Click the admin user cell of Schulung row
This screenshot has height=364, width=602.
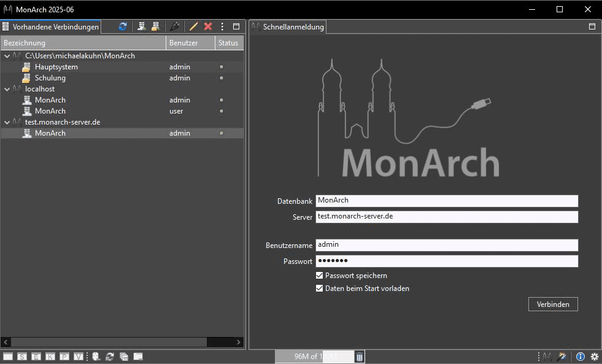180,78
